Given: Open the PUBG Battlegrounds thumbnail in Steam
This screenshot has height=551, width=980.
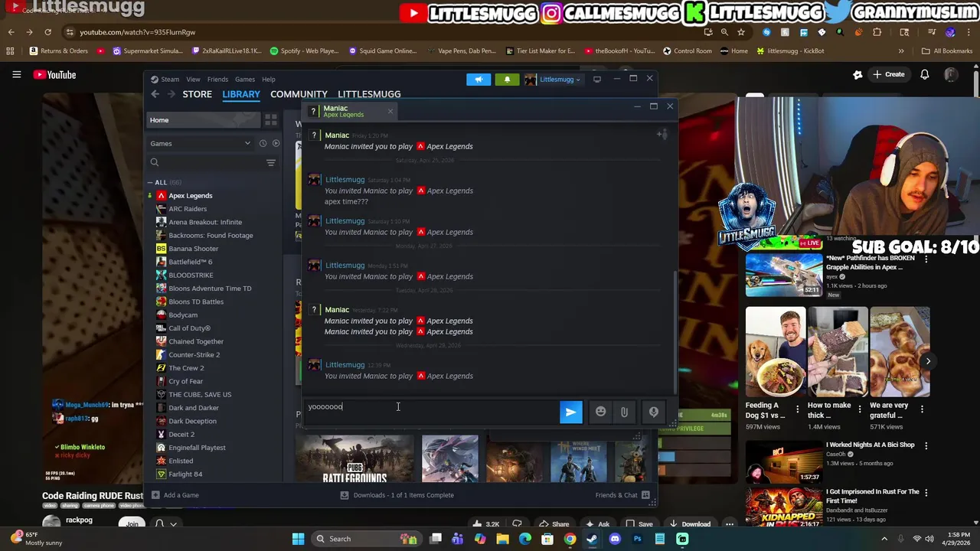Looking at the screenshot, I should (x=354, y=459).
